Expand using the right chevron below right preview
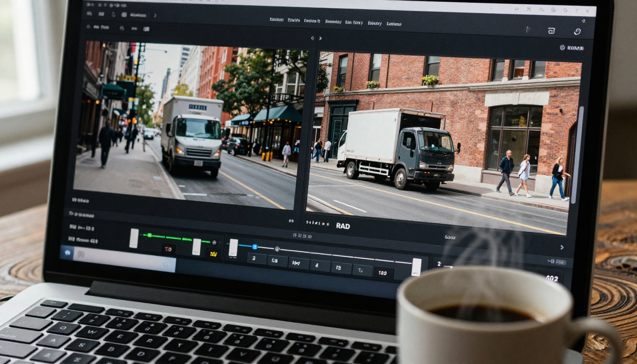 click(x=562, y=247)
